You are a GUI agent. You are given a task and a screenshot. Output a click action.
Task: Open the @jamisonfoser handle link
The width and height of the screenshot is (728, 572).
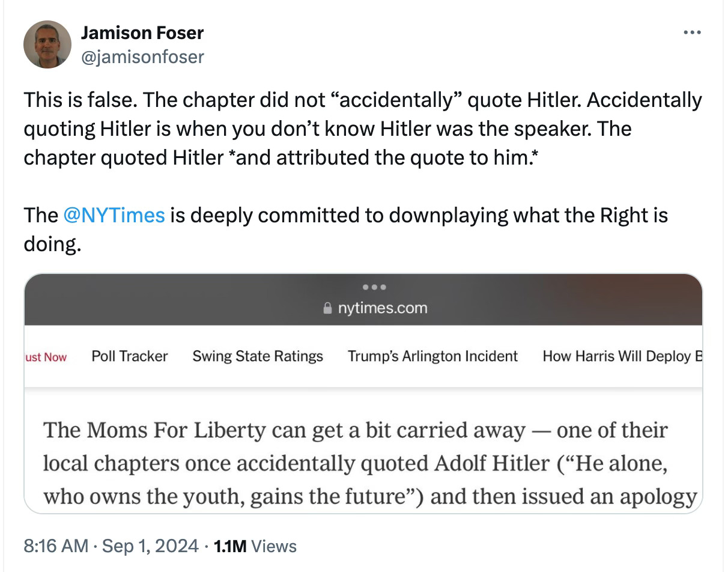[x=142, y=57]
